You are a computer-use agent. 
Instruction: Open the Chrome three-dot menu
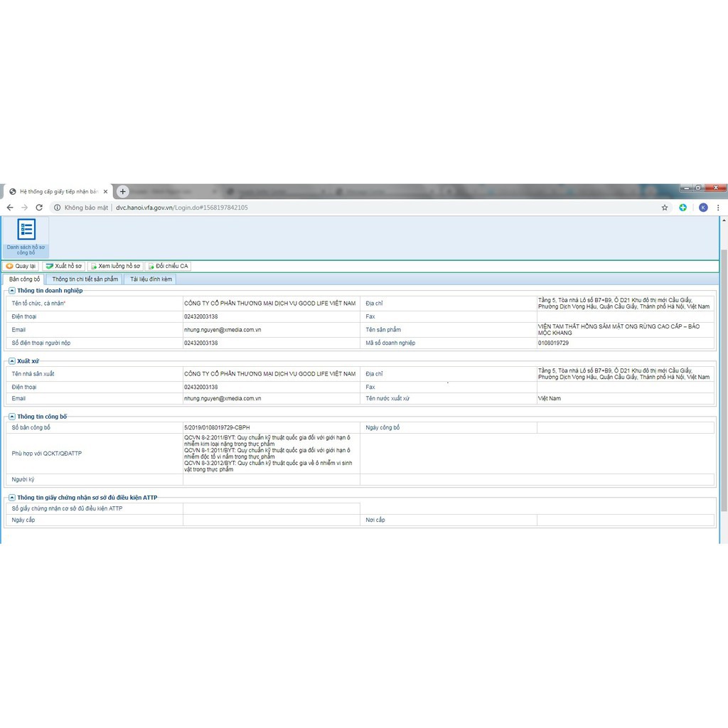tap(718, 208)
